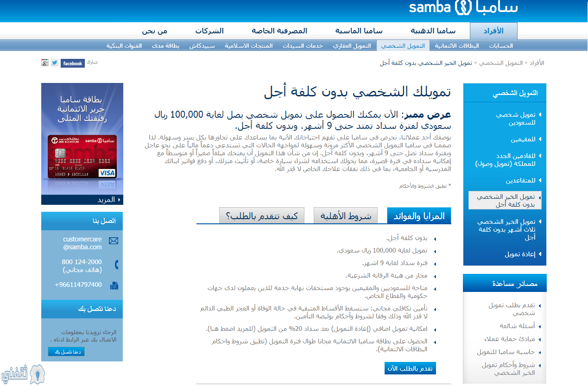Share page via Twitter icon

coord(55,63)
